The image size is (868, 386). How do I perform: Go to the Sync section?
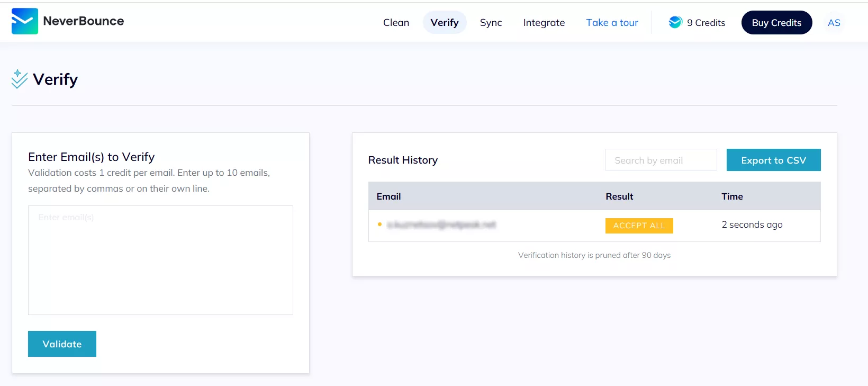[x=491, y=23]
